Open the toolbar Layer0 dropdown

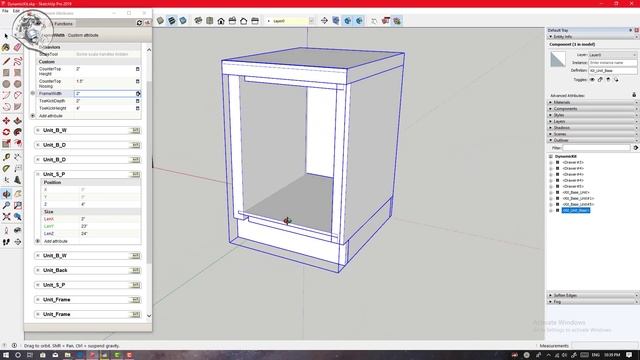pos(311,21)
